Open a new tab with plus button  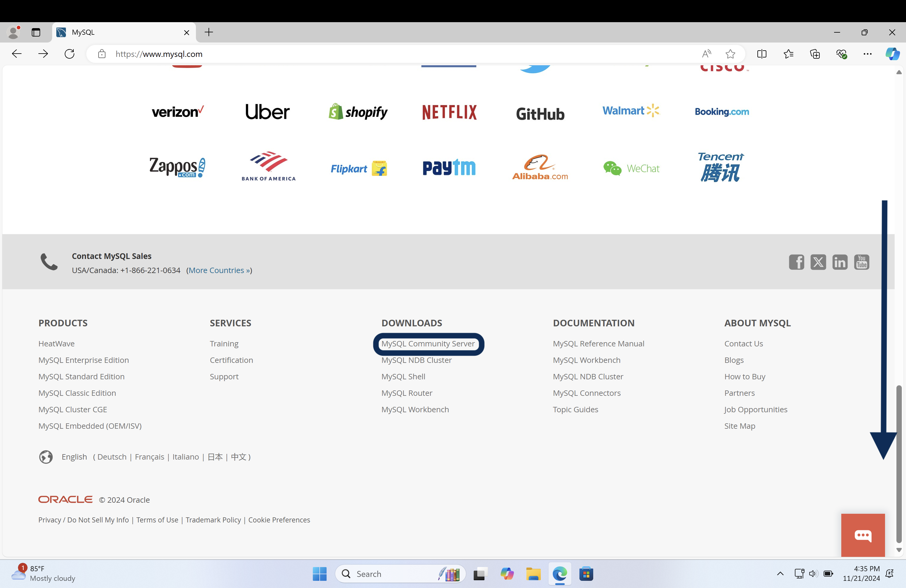209,32
